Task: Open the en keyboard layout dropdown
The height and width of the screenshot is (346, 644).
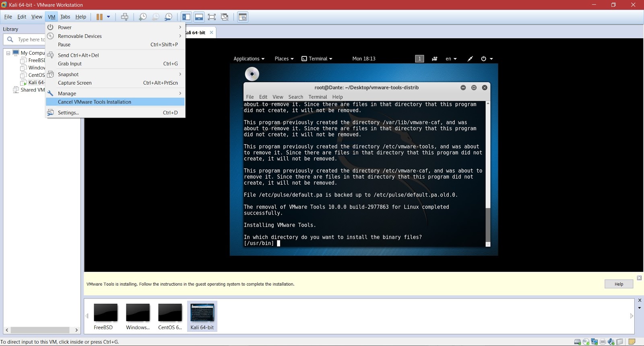Action: 451,59
